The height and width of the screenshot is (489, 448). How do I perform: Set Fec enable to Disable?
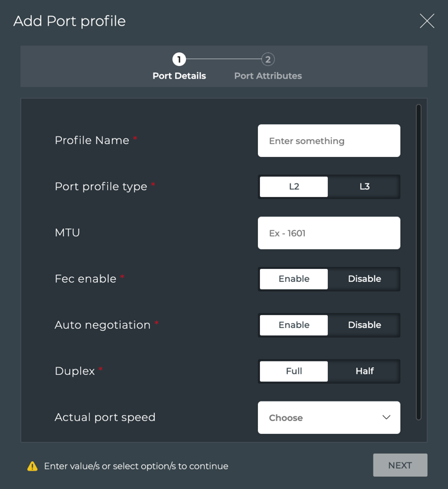coord(365,279)
